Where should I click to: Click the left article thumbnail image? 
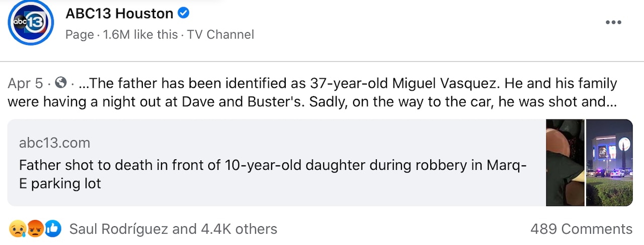(x=565, y=162)
